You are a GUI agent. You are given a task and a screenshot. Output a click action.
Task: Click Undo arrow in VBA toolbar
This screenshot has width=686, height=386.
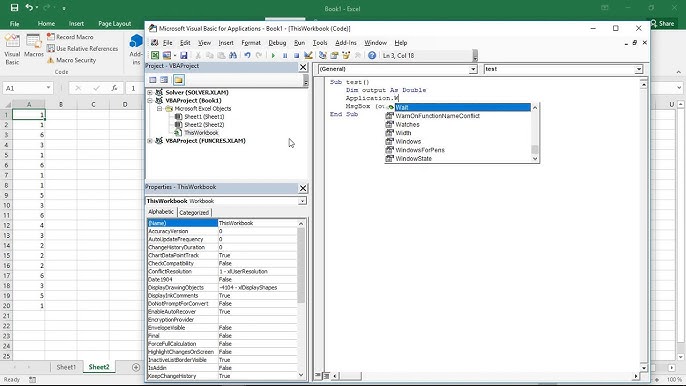pyautogui.click(x=247, y=56)
